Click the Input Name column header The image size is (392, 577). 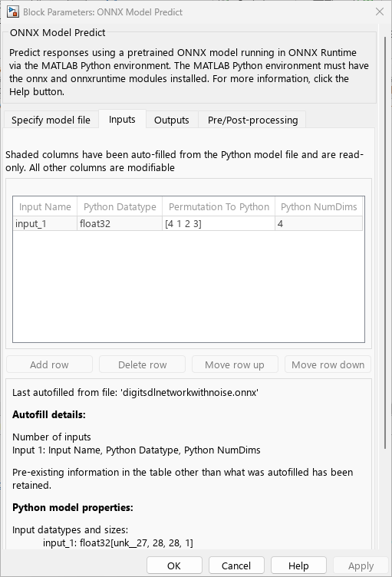click(45, 207)
